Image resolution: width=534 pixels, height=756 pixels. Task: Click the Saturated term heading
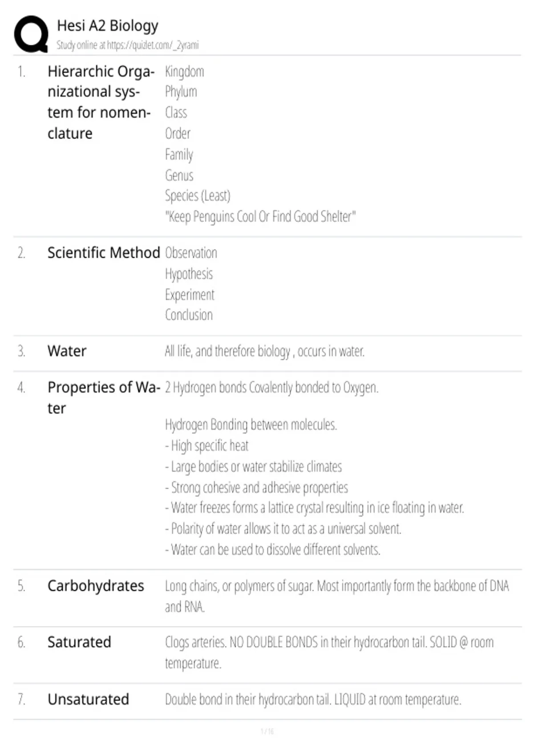click(79, 642)
